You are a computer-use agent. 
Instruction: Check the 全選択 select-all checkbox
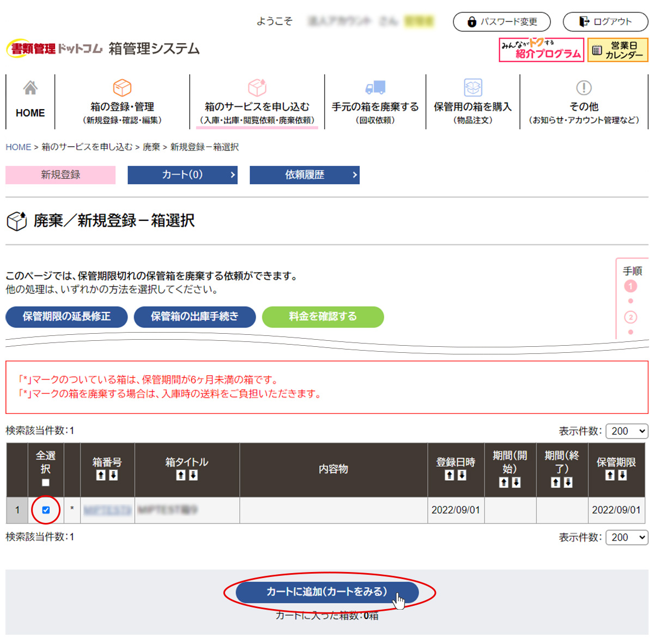(x=46, y=483)
